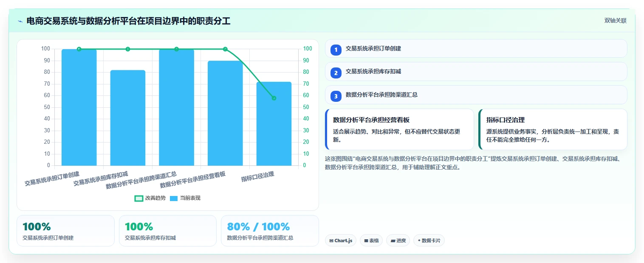Click the gray left-axis value 50
Image resolution: width=644 pixels, height=263 pixels.
coord(47,107)
